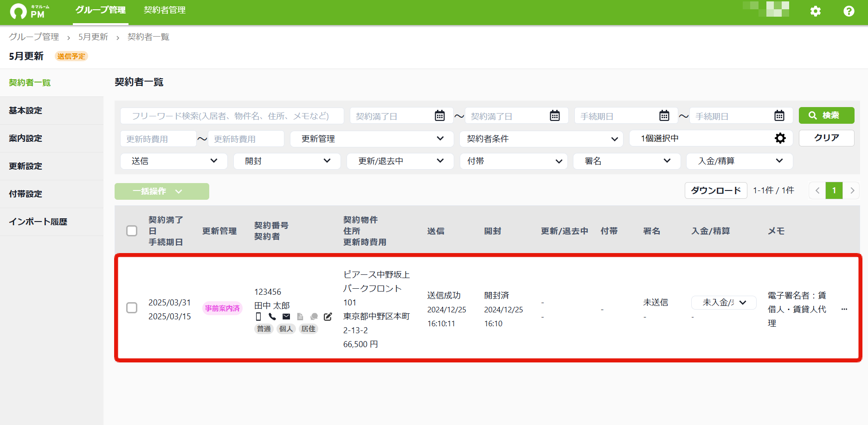Click the 送信予定 status badge
The height and width of the screenshot is (425, 868).
[x=71, y=56]
